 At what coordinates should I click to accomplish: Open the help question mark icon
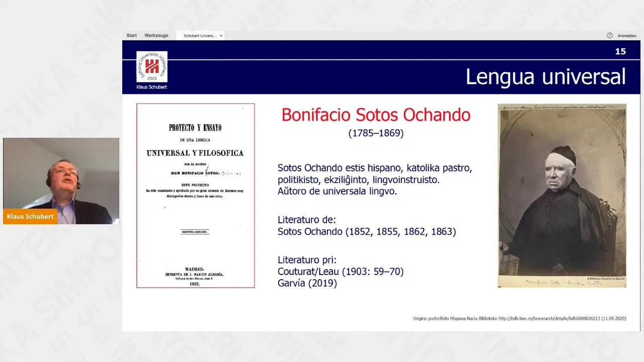[610, 36]
